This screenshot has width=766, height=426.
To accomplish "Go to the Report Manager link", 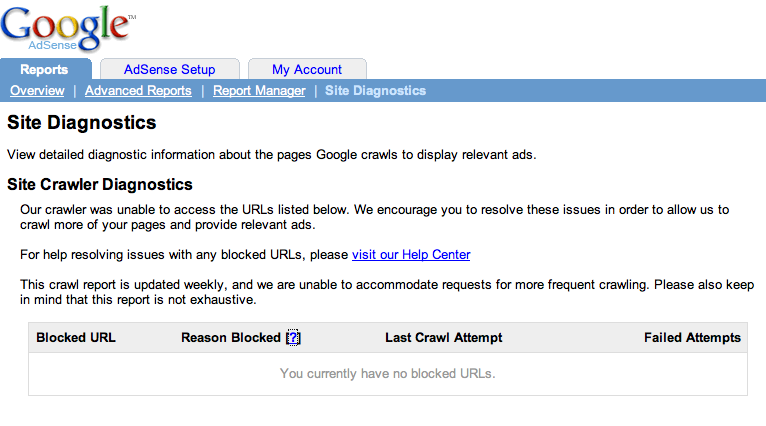I will (259, 91).
